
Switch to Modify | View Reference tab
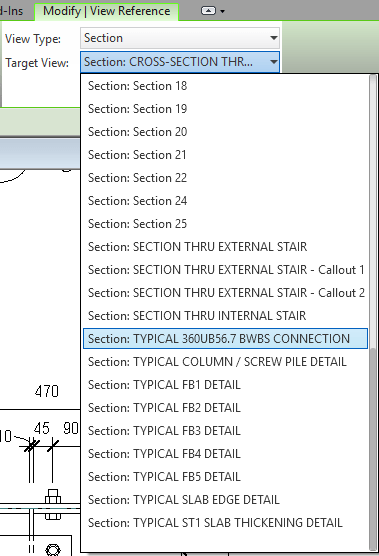coord(106,11)
